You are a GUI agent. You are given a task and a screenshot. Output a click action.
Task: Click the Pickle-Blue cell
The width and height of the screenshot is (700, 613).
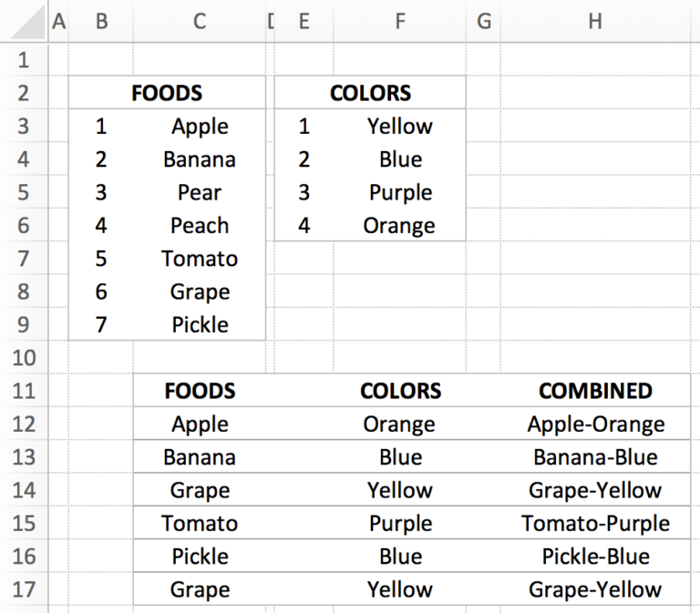[x=595, y=557]
